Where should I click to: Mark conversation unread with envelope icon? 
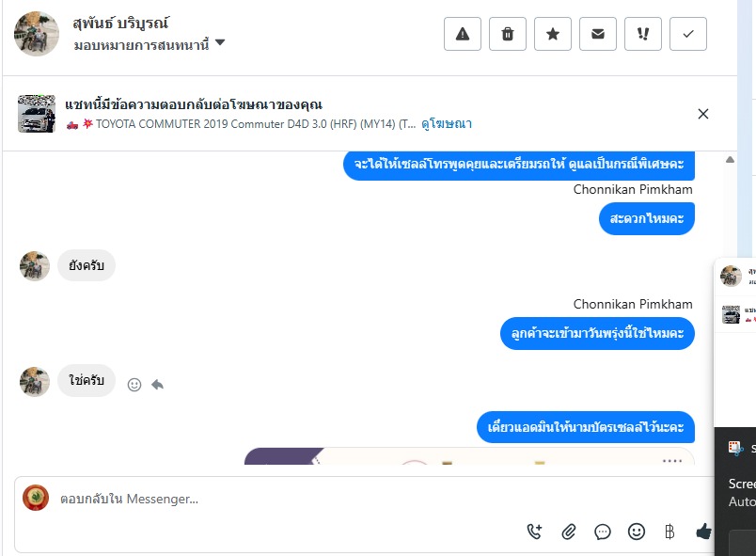(598, 34)
